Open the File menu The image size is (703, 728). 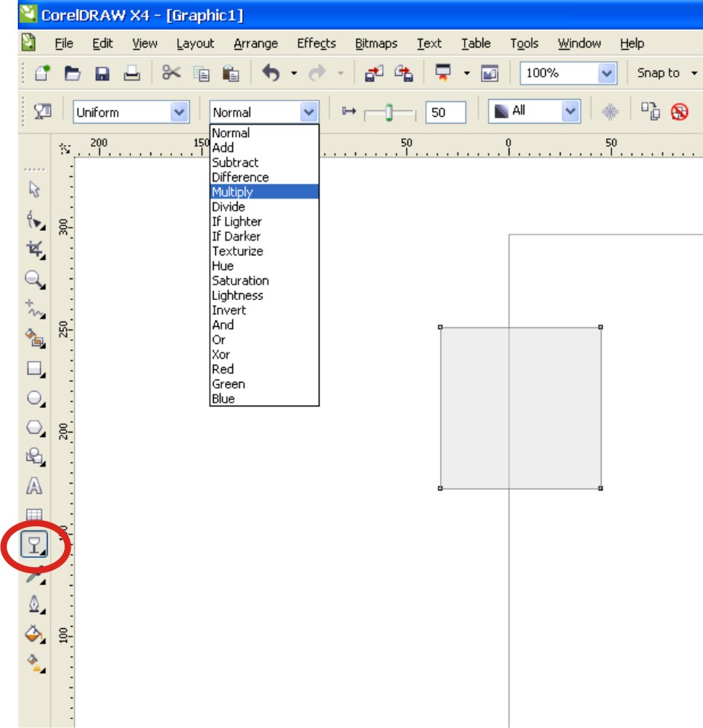click(63, 43)
